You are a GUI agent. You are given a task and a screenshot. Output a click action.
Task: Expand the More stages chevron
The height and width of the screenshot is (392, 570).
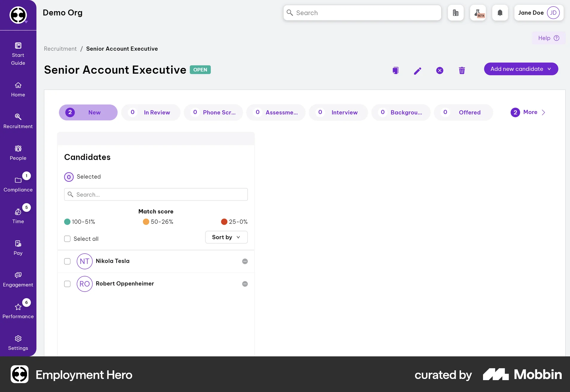tap(543, 112)
